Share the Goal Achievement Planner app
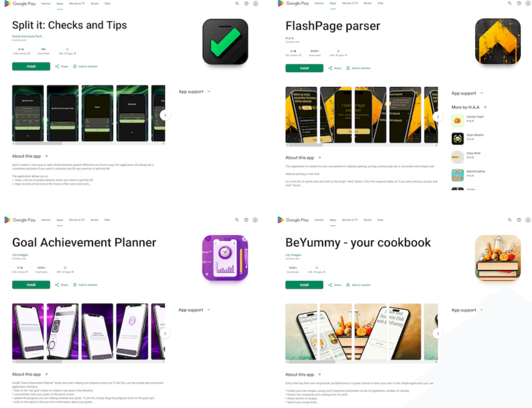532x408 pixels. pos(62,285)
